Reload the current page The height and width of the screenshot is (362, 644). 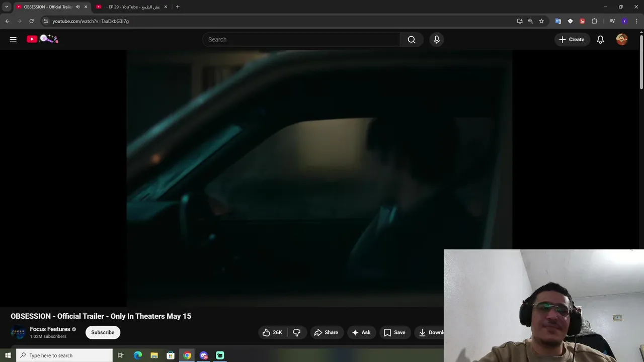pos(31,21)
